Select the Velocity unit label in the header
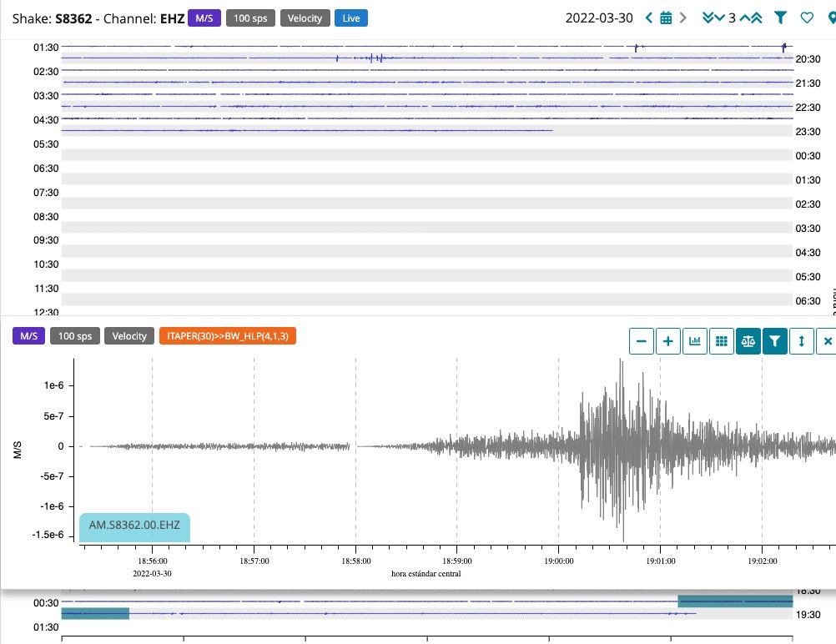 click(305, 17)
